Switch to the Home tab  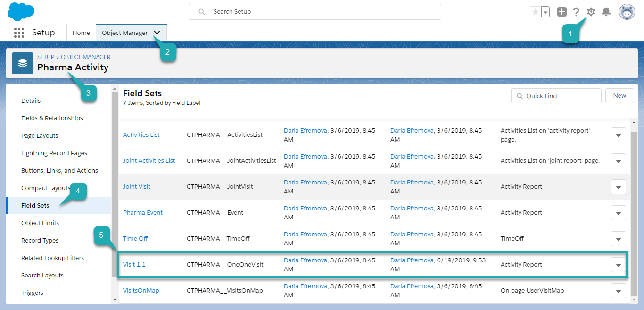pyautogui.click(x=81, y=33)
